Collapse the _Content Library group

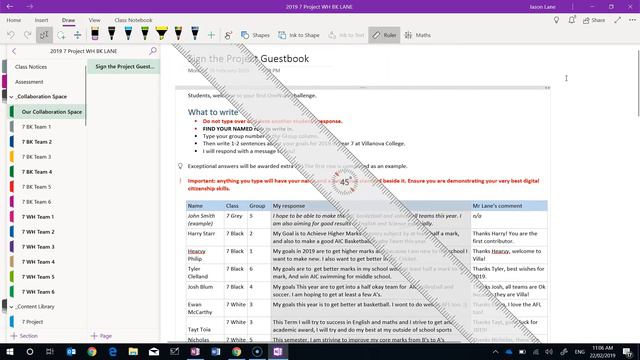point(11,307)
